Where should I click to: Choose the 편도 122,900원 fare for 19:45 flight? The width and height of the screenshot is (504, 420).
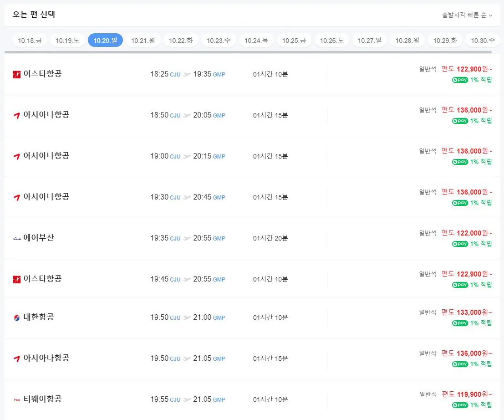(466, 274)
